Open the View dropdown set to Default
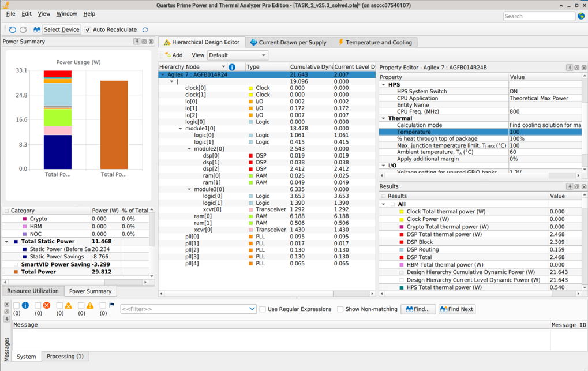Screen dimensions: 588x371 237,55
